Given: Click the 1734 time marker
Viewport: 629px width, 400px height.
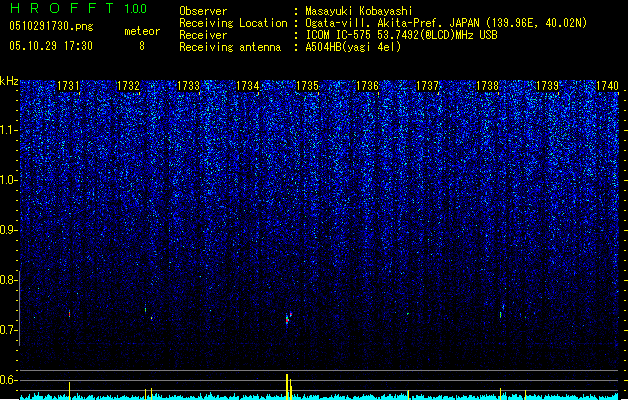Looking at the screenshot, I should pyautogui.click(x=248, y=86).
